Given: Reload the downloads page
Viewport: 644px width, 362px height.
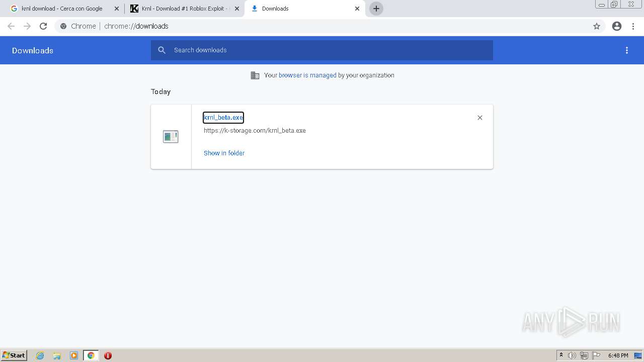Looking at the screenshot, I should tap(43, 26).
